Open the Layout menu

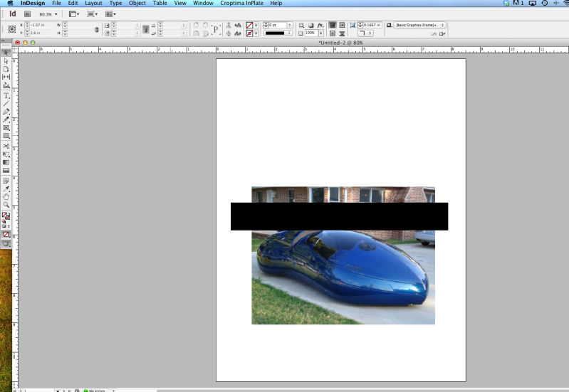click(93, 3)
